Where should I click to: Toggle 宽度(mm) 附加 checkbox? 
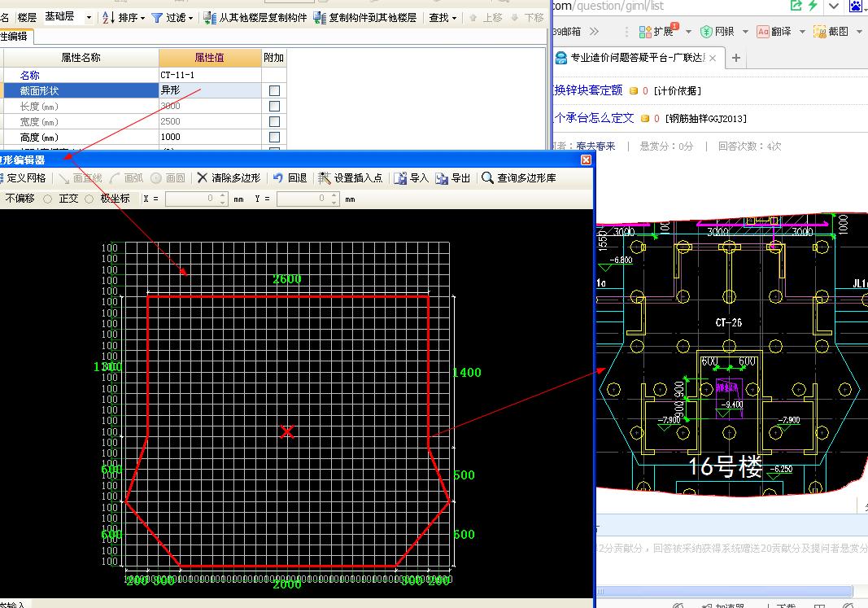coord(274,121)
